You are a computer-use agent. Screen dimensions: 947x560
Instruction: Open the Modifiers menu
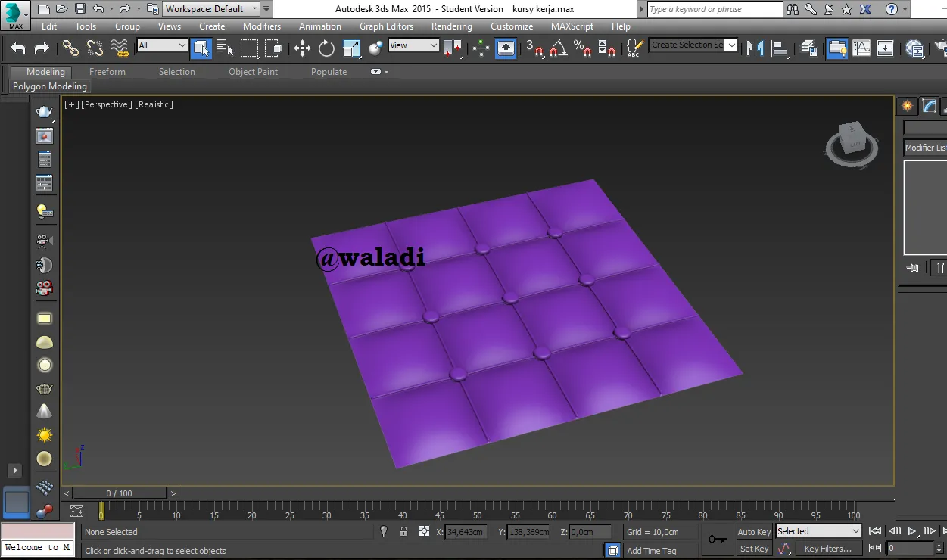[262, 26]
